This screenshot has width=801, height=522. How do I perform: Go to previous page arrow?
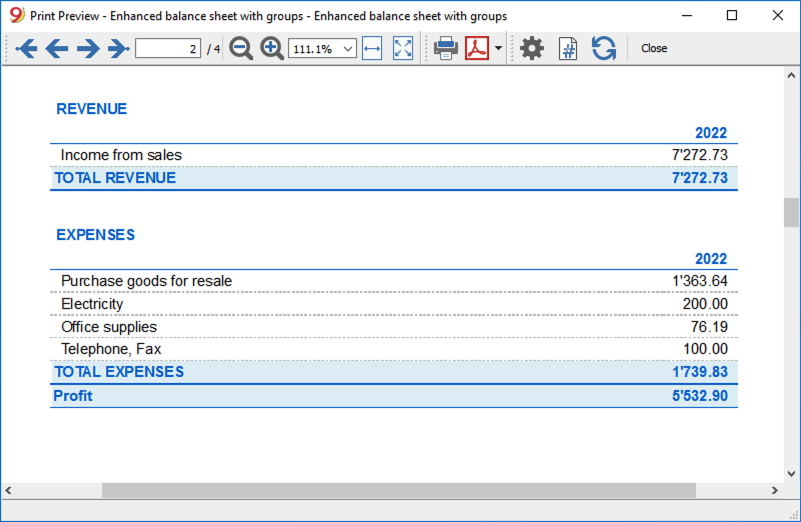pos(57,49)
